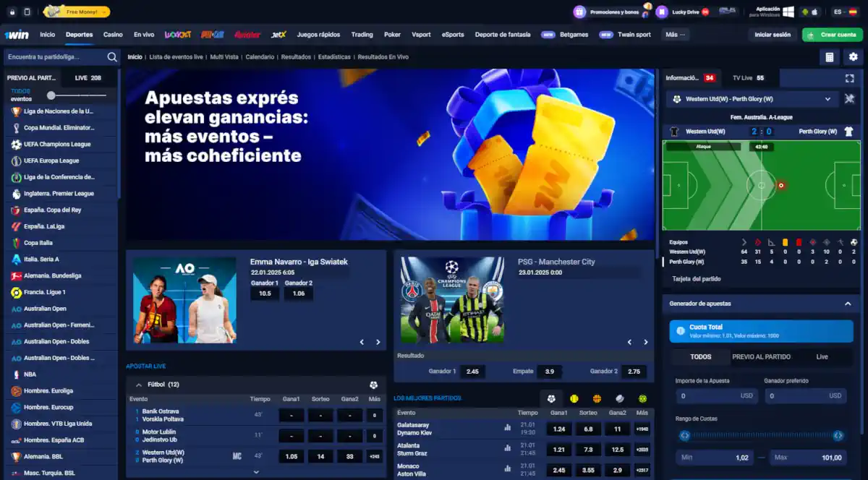The width and height of the screenshot is (868, 480).
Task: Click MC icon on Western Utd(W) row
Action: pos(237,456)
